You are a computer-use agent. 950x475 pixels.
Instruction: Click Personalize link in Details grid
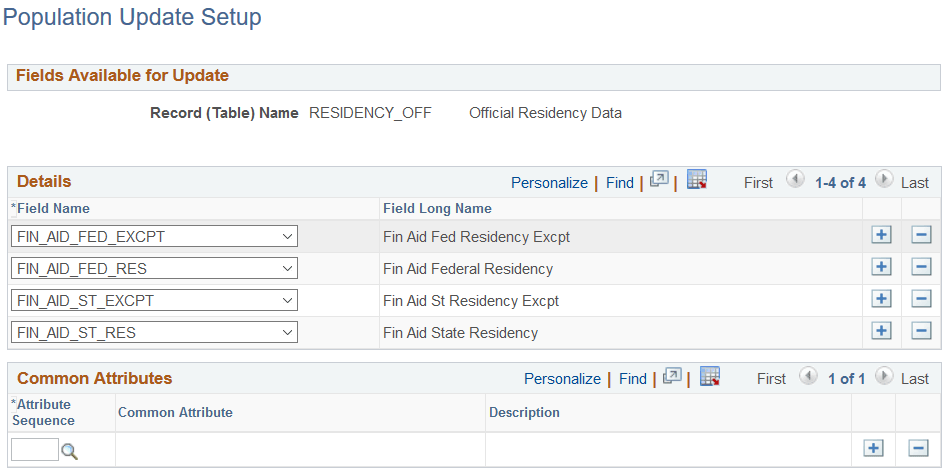[549, 183]
